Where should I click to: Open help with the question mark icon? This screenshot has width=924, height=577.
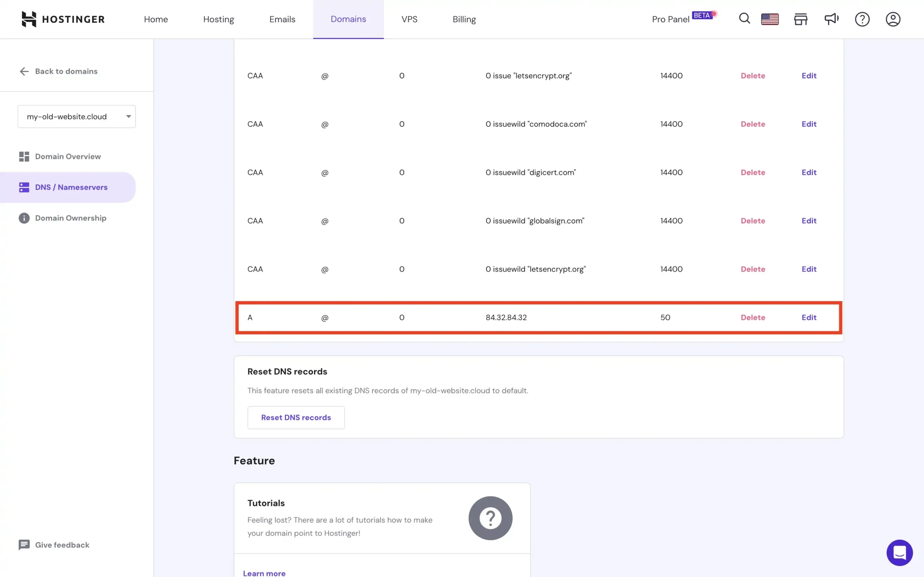tap(862, 19)
